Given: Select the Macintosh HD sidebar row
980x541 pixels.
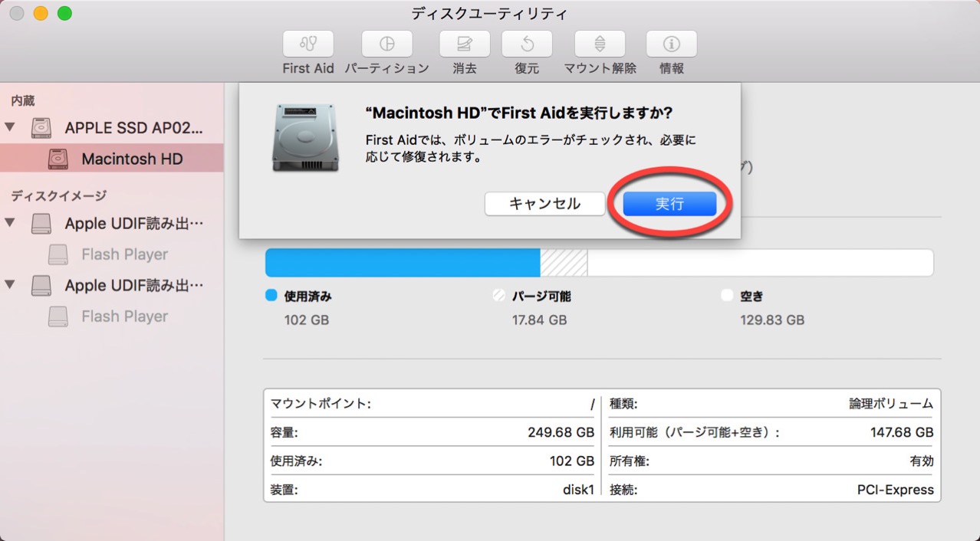Looking at the screenshot, I should point(112,159).
